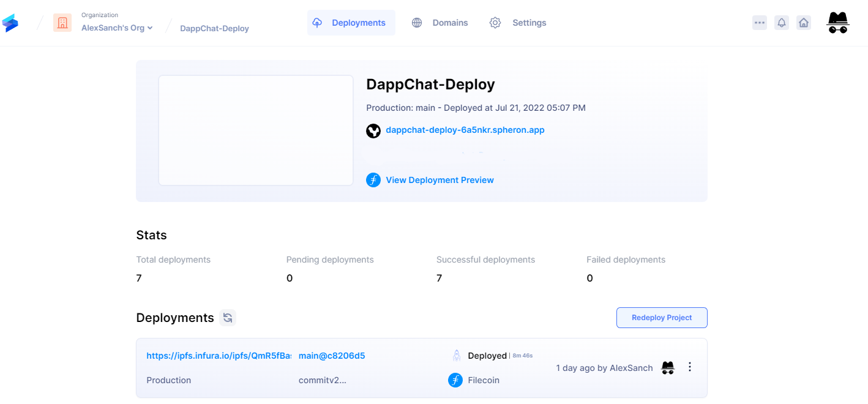Screen dimensions: 868x404
Task: Click AlexSanch avatar in deployment row
Action: pyautogui.click(x=668, y=368)
